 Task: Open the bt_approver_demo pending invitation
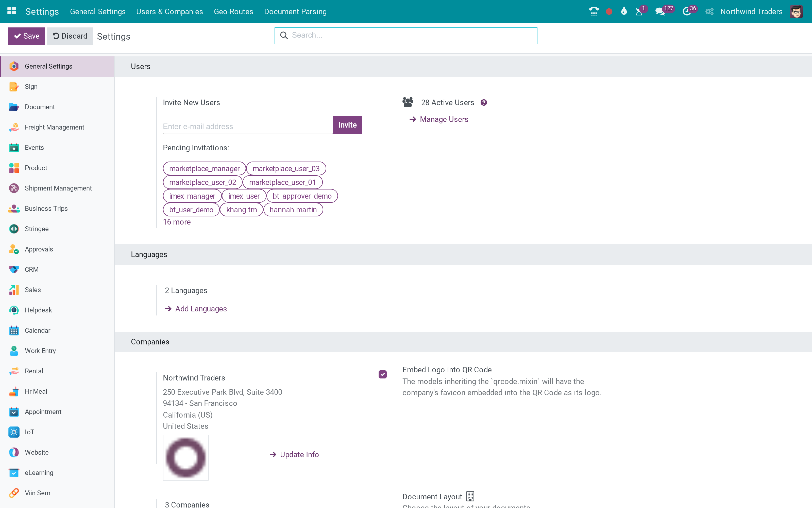(x=302, y=196)
